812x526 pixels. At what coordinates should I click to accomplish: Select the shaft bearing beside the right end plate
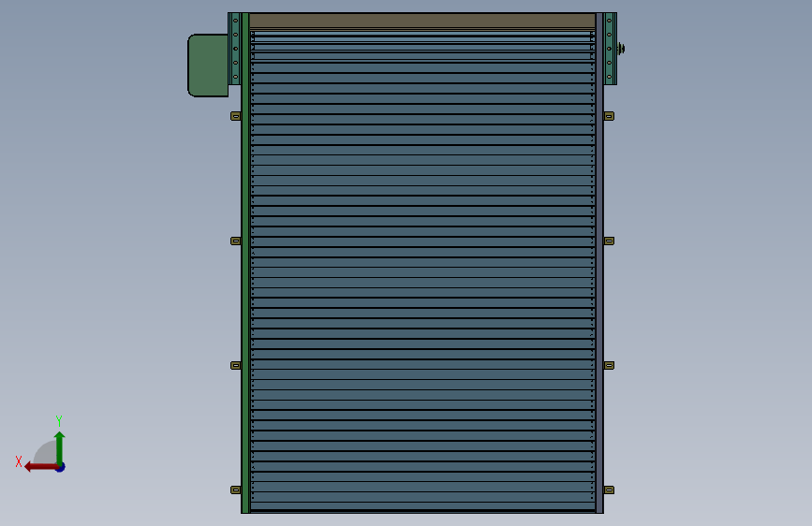621,49
